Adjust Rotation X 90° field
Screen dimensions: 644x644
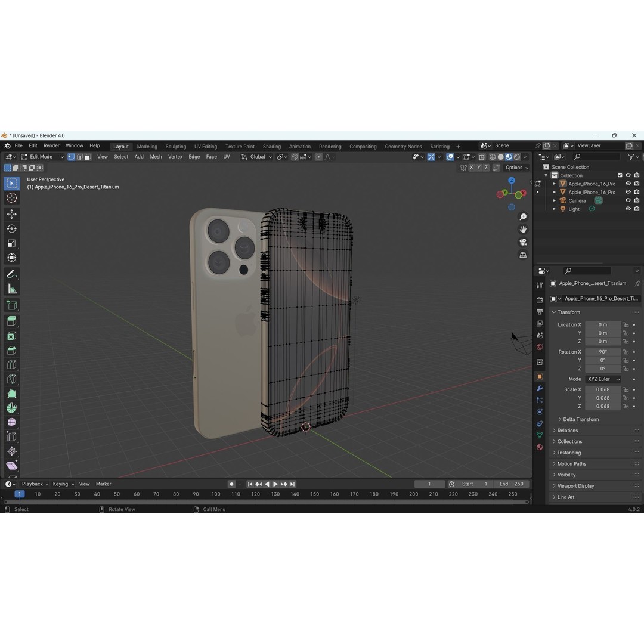(x=603, y=352)
